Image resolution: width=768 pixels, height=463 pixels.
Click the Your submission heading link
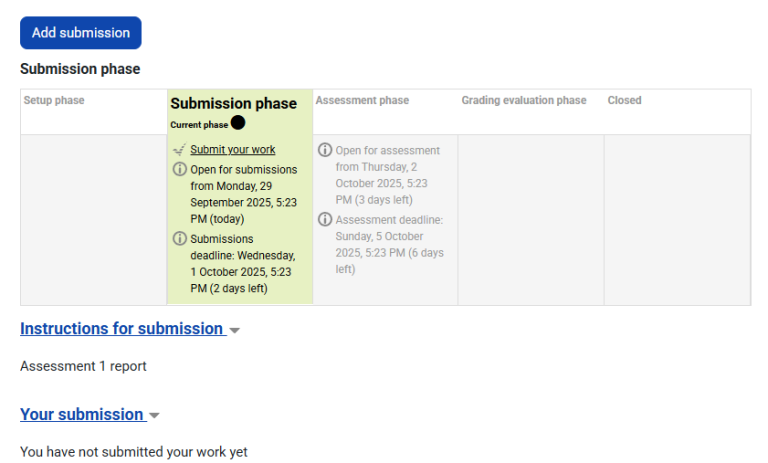coord(82,415)
